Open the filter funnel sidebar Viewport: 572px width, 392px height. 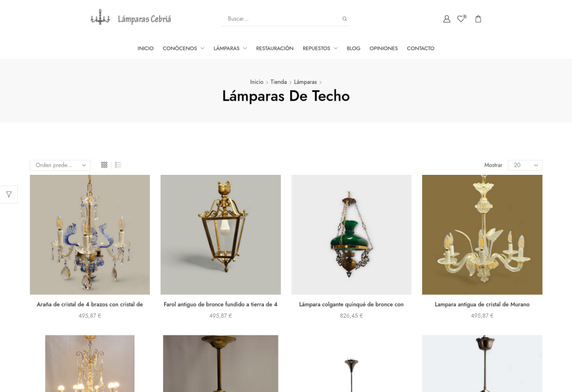[9, 194]
